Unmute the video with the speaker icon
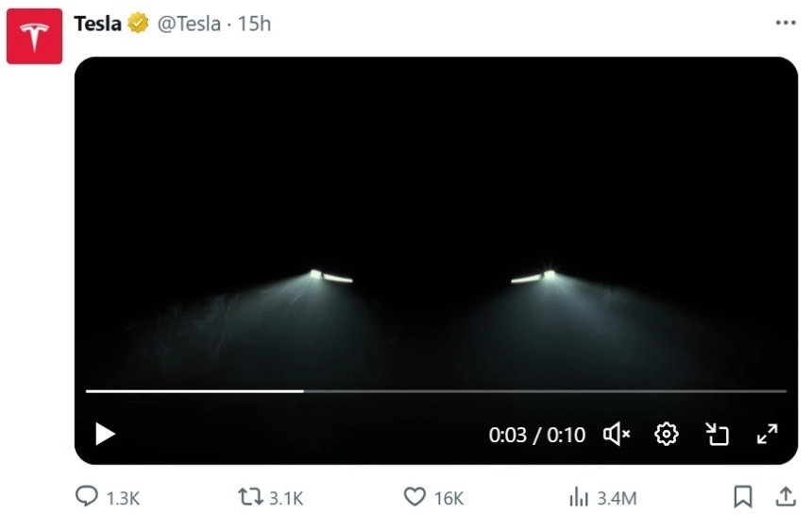The height and width of the screenshot is (515, 812). click(x=617, y=434)
